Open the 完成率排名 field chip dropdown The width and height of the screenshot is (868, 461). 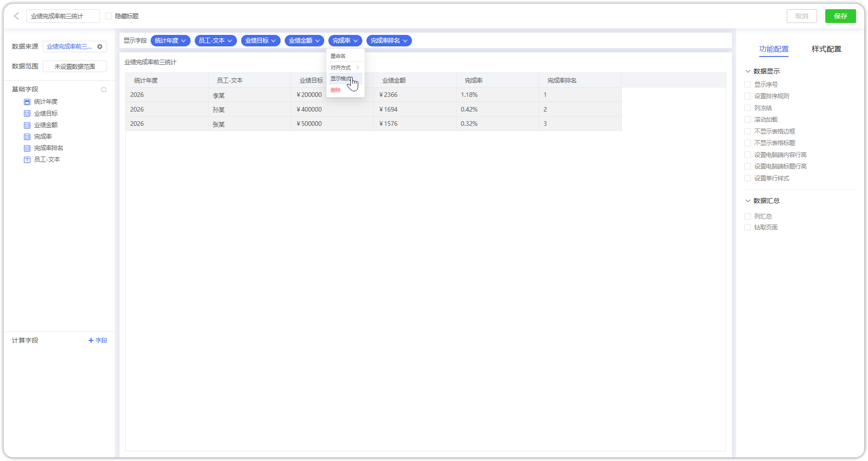click(405, 41)
